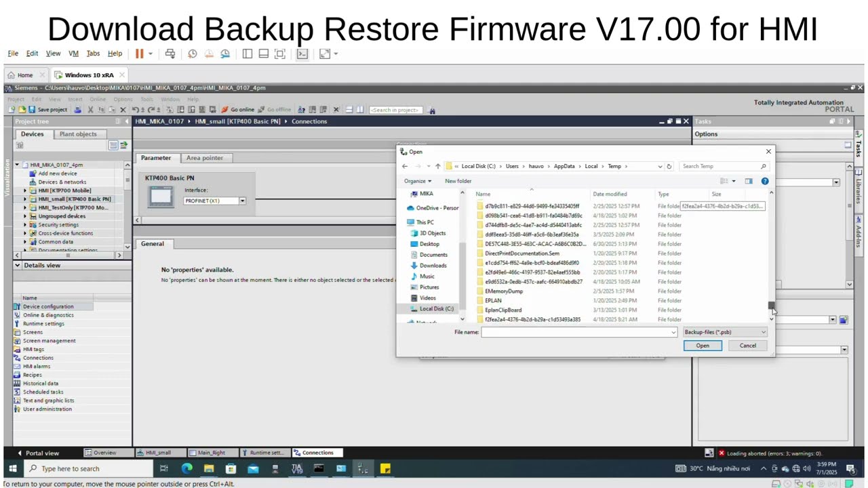Click the Print icon in TIA toolbar
This screenshot has width=868, height=488.
click(78, 110)
